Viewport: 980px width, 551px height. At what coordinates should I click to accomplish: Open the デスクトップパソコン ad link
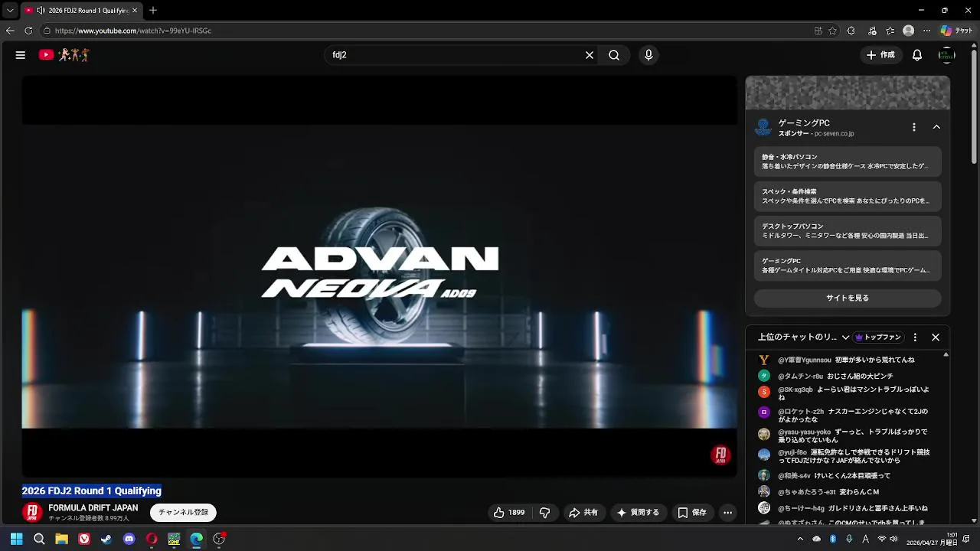[848, 231]
